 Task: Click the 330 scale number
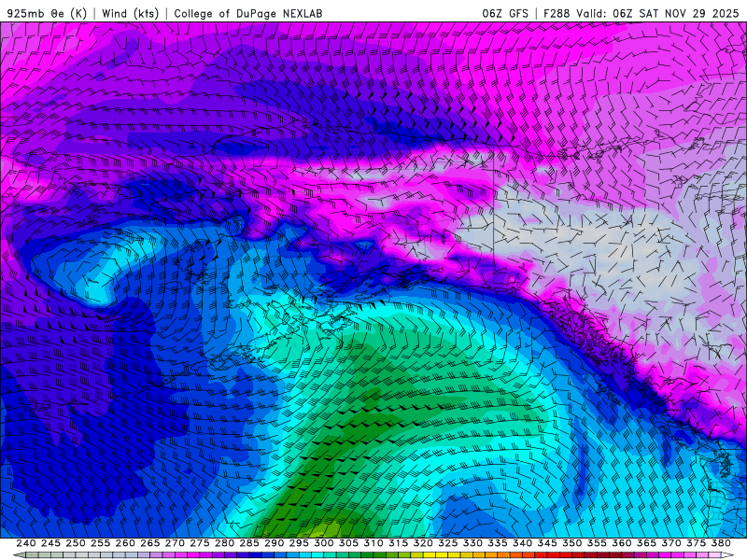pos(472,543)
